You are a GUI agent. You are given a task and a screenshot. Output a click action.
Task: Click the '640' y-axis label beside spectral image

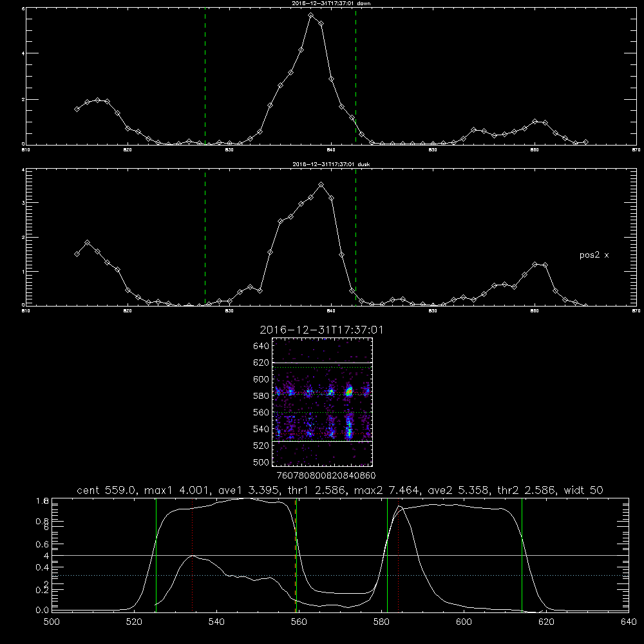point(261,346)
